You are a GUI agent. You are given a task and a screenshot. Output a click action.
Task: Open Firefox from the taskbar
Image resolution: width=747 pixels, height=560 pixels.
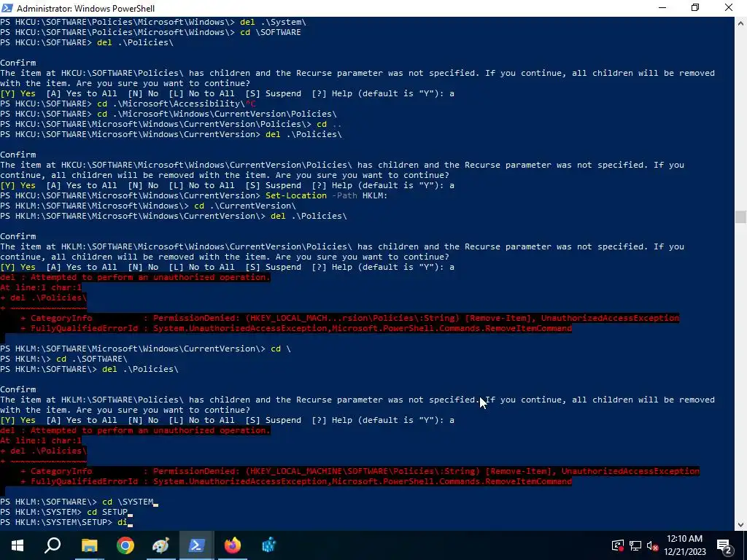pos(233,545)
